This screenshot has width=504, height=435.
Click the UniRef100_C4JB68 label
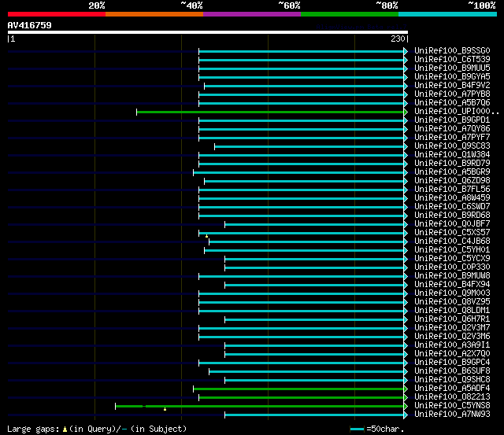pyautogui.click(x=452, y=241)
